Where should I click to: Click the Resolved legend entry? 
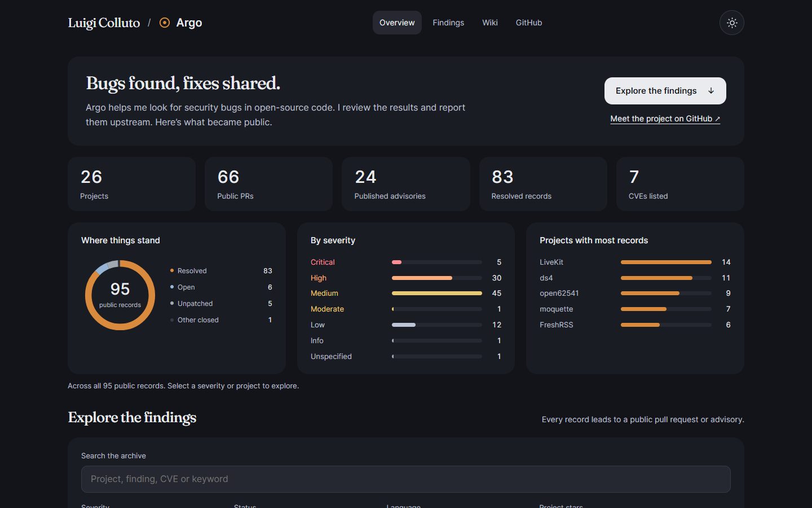coord(221,271)
